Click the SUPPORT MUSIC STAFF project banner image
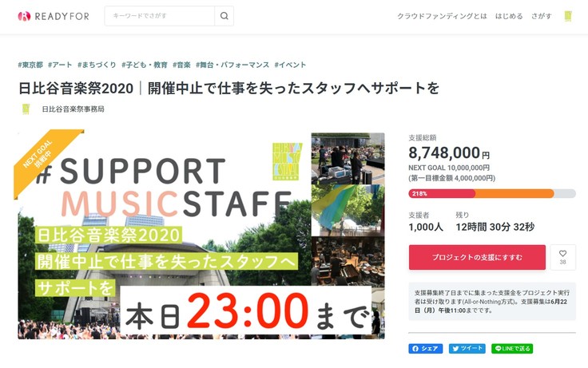Screen dimensions: 588x368 (201, 235)
